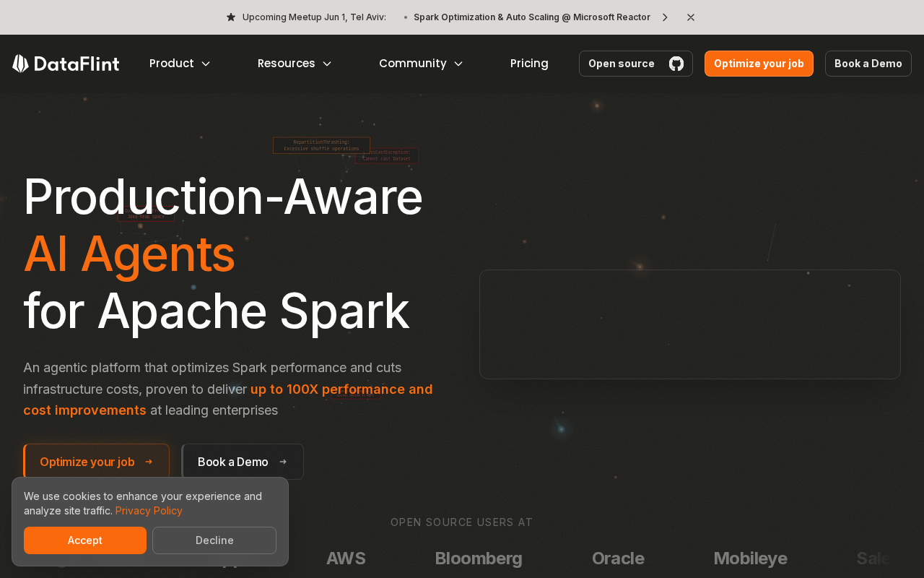Click the DataFlint logo

pos(66,64)
